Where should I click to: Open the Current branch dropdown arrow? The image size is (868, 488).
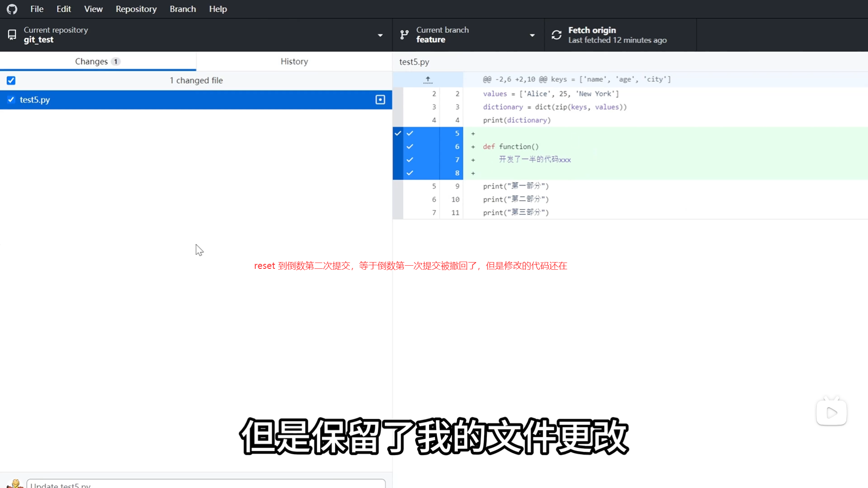[532, 35]
